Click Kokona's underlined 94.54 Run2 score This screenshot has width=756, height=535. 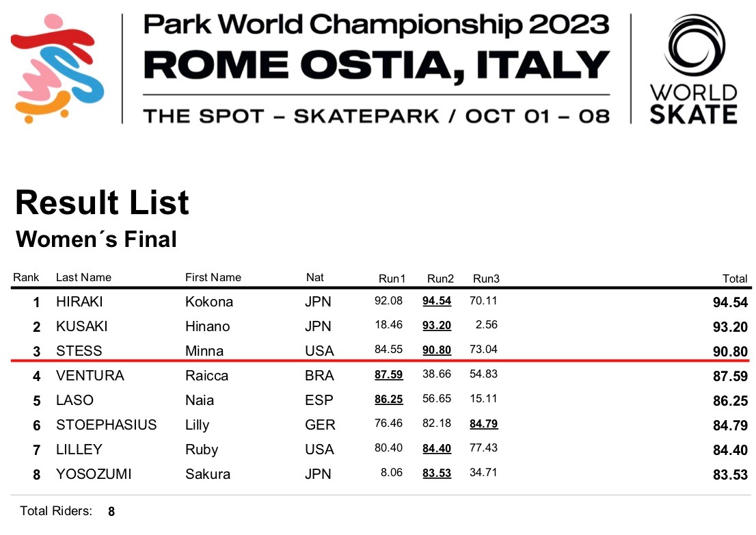437,301
